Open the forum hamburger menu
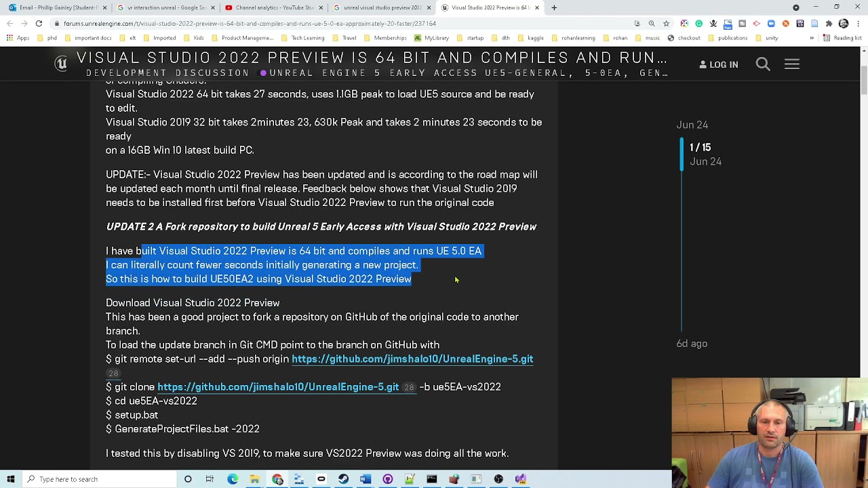Screen dimensions: 868x488 [792, 64]
